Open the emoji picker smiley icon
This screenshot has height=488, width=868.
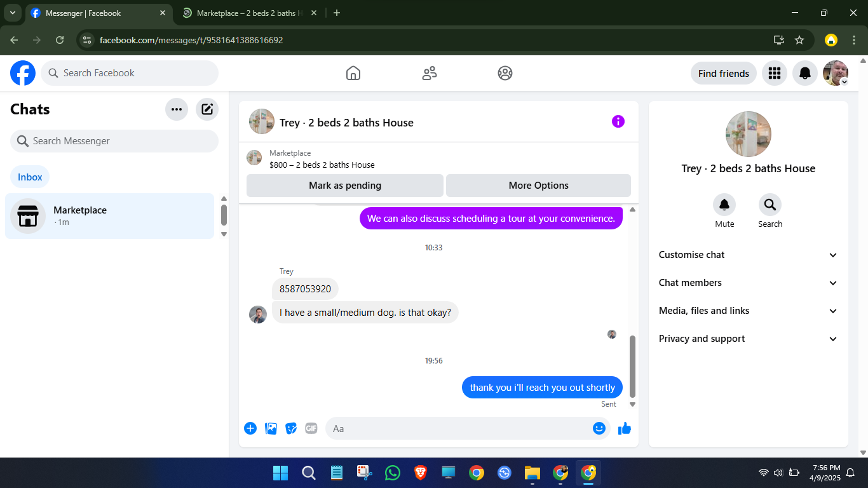[x=599, y=428]
